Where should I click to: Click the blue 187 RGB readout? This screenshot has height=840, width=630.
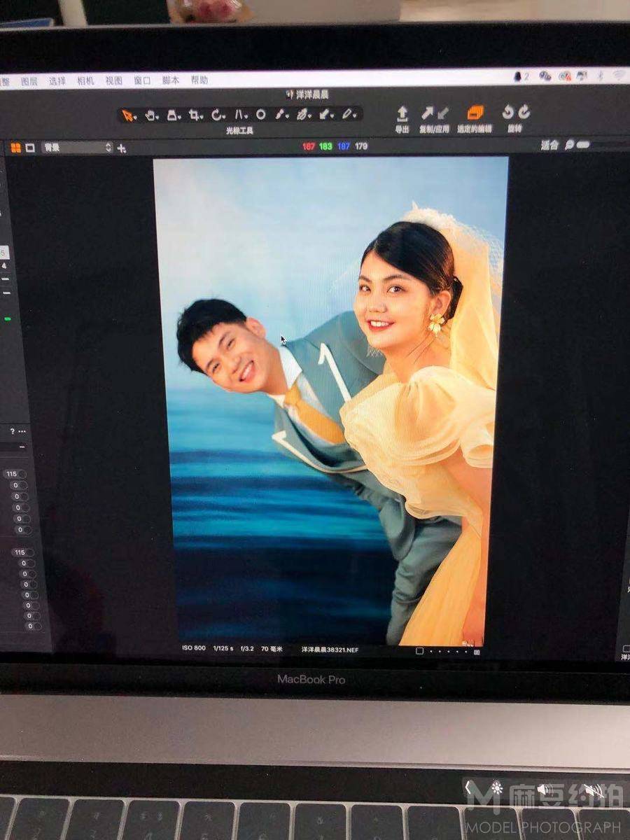pos(343,146)
